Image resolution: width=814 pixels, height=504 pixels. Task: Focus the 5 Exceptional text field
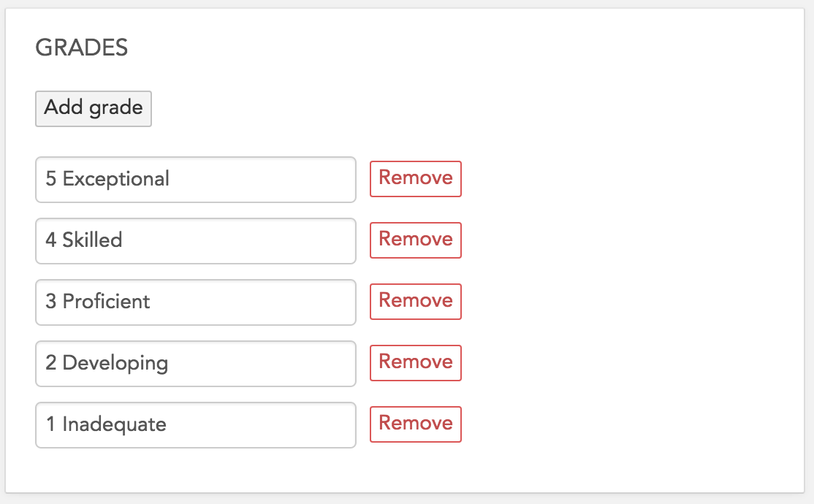[x=196, y=180]
